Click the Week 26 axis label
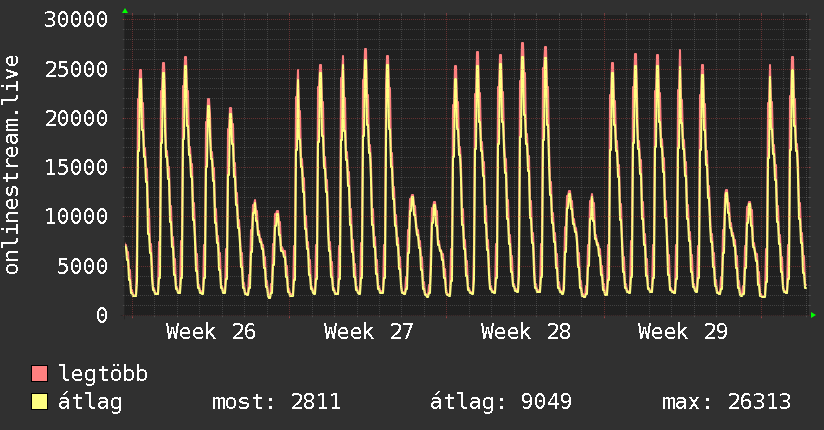The height and width of the screenshot is (430, 824). pos(211,332)
